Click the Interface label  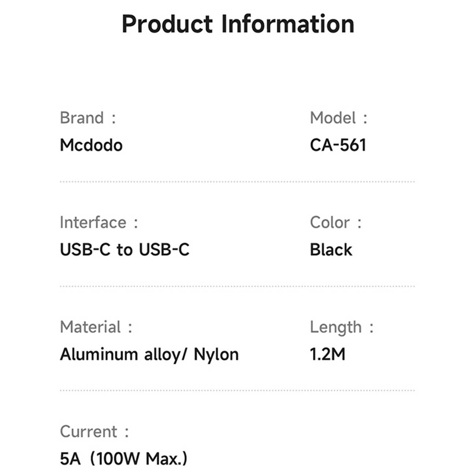[x=93, y=223]
